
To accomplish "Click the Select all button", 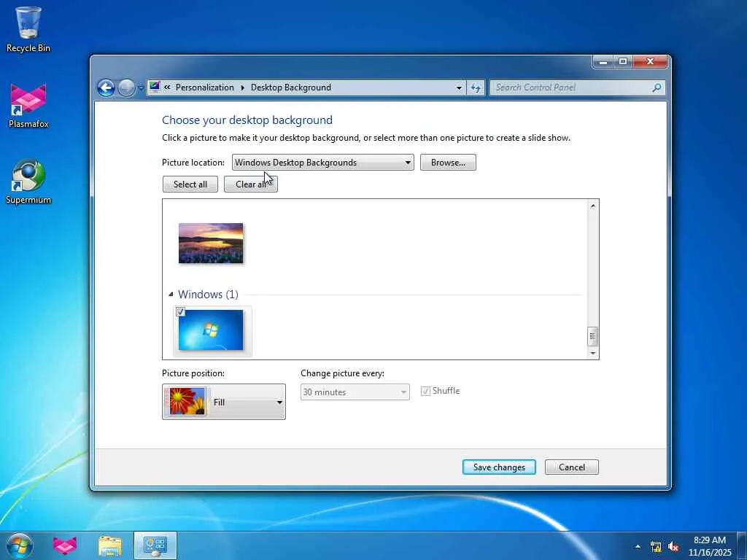I will click(190, 184).
